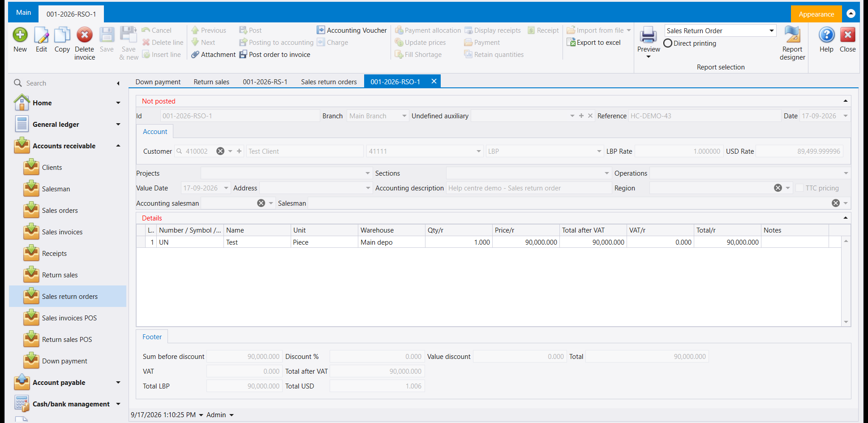Collapse the Details panel
Image resolution: width=868 pixels, height=423 pixels.
tap(846, 218)
